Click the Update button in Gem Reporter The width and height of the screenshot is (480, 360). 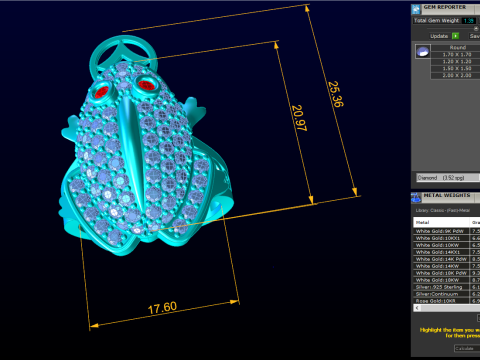tap(439, 36)
